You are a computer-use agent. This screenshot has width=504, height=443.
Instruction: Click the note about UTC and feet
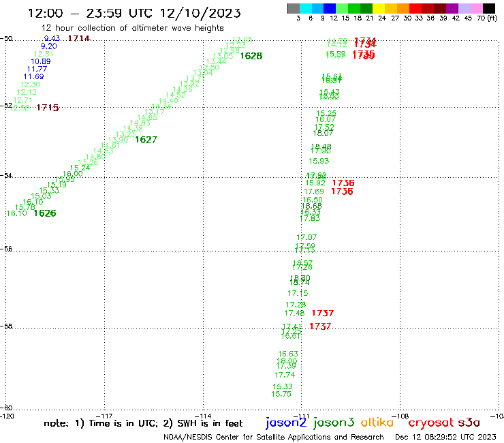[x=143, y=423]
